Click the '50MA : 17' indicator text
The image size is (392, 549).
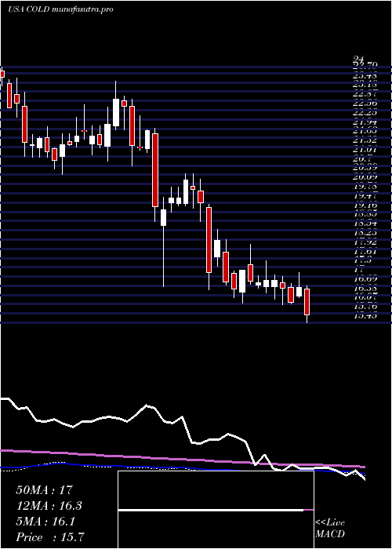[x=44, y=490]
